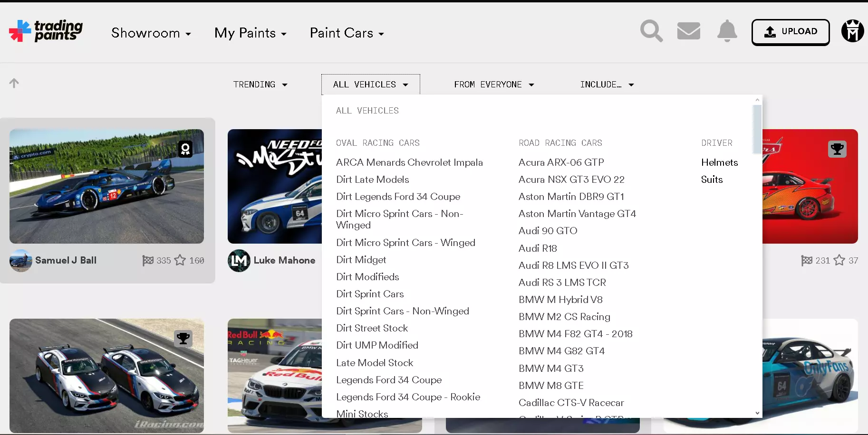
Task: Expand the My Paints menu
Action: point(251,33)
